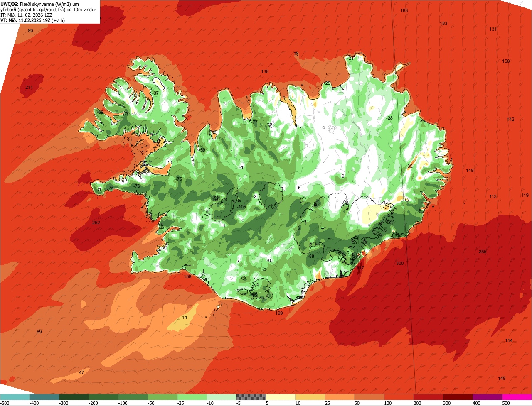Viewport: 532px width, 406px height.
Task: Select the green legend swatch from -200 to -100
Action: (x=103, y=397)
